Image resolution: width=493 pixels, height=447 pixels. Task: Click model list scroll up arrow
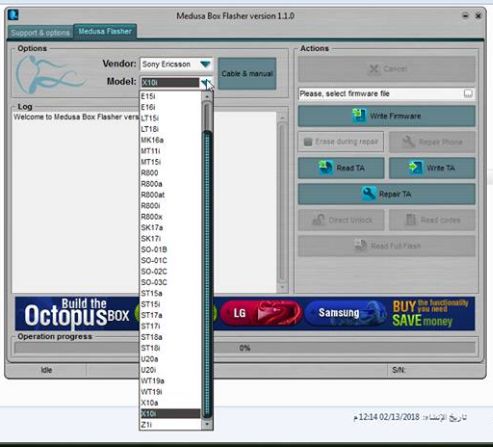pos(207,96)
